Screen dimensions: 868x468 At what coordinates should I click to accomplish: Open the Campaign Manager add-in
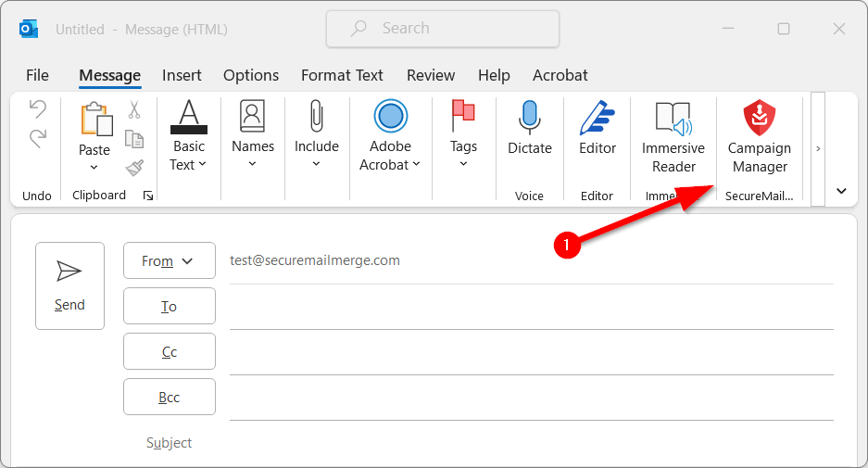(759, 137)
